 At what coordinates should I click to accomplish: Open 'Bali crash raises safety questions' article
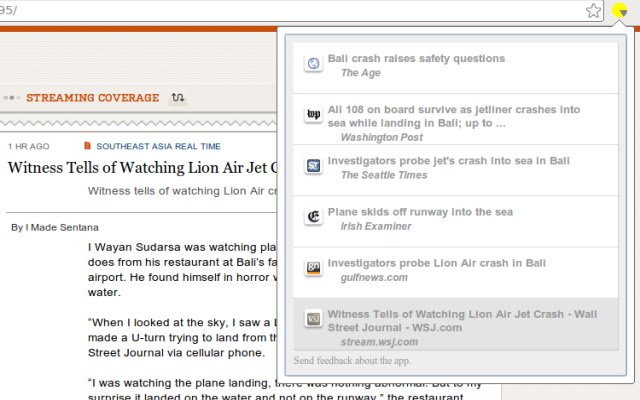(x=416, y=58)
